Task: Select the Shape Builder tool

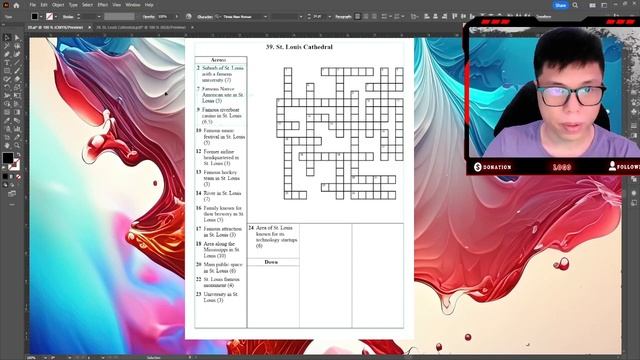Action: [7, 104]
